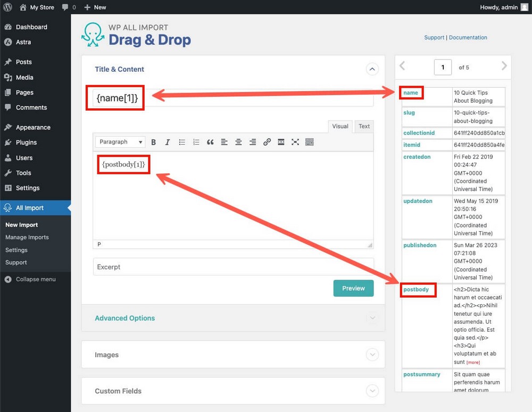Click Howdy, admin account menu

(504, 7)
